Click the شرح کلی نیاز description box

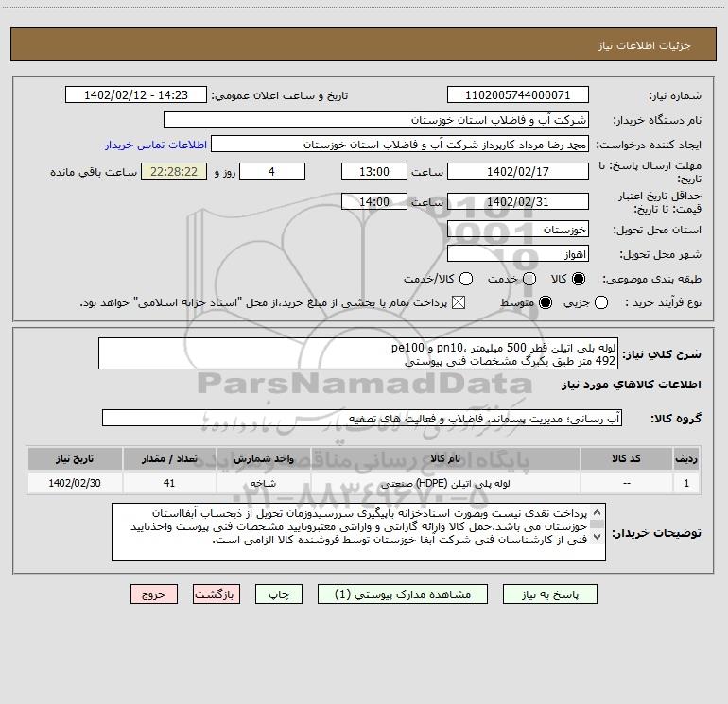point(358,353)
